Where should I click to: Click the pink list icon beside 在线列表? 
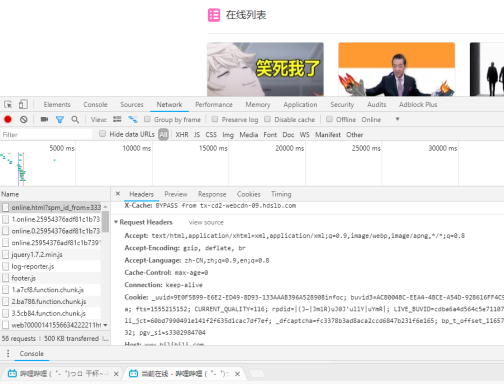coord(214,15)
